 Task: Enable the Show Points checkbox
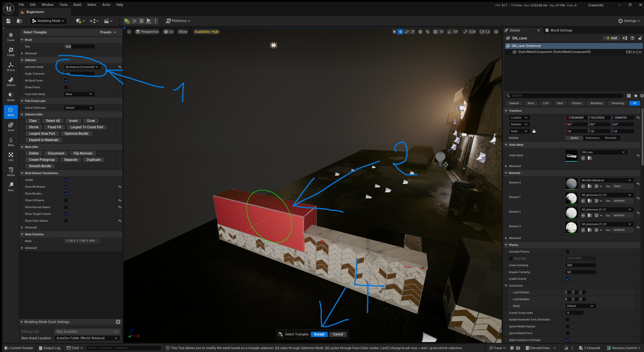66,87
